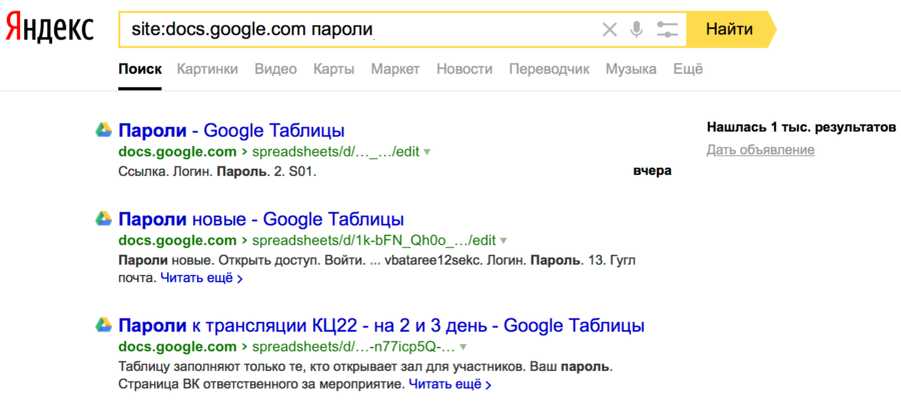Image resolution: width=901 pixels, height=406 pixels.
Task: Open 'Пароли к трансляции КЦ22' result
Action: (x=382, y=326)
